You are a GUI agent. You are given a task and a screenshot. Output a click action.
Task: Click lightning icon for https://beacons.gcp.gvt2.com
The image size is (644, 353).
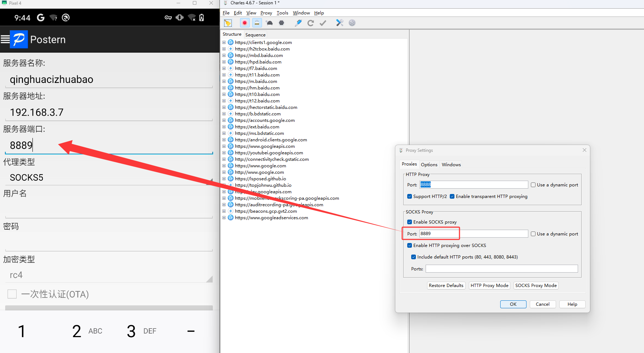pos(231,211)
